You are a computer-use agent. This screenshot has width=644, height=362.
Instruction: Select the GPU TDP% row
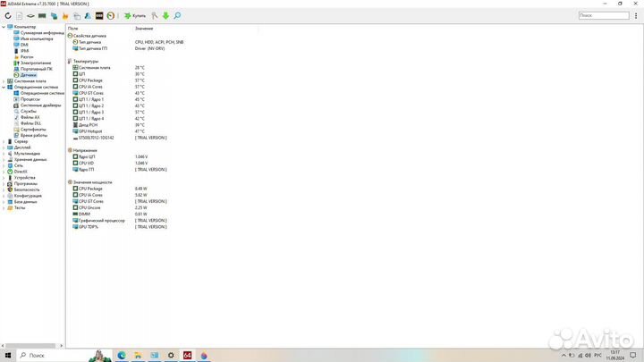tap(89, 227)
